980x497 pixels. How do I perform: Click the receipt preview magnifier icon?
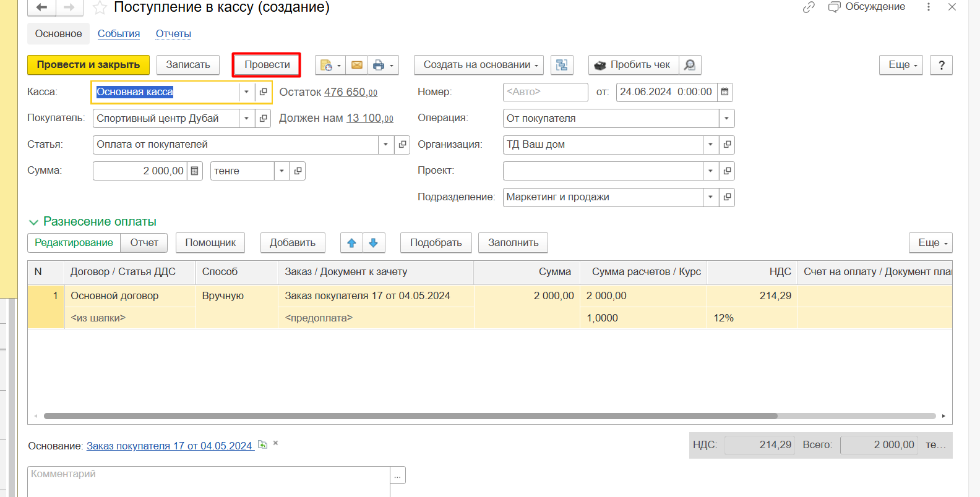tap(690, 65)
